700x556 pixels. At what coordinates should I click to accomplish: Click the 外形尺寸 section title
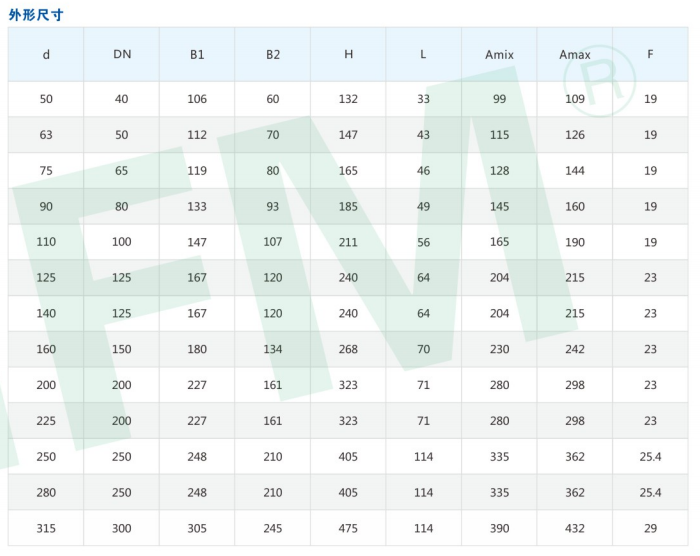[36, 13]
